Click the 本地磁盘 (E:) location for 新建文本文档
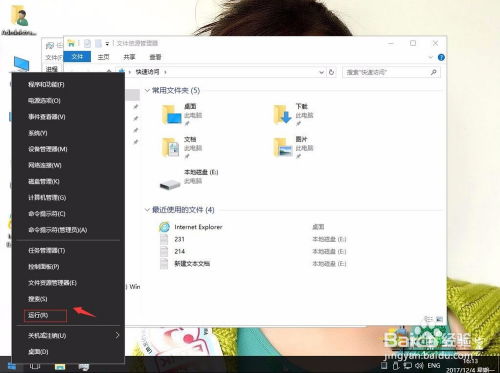Screen dimensions: 500x373 coord(329,264)
